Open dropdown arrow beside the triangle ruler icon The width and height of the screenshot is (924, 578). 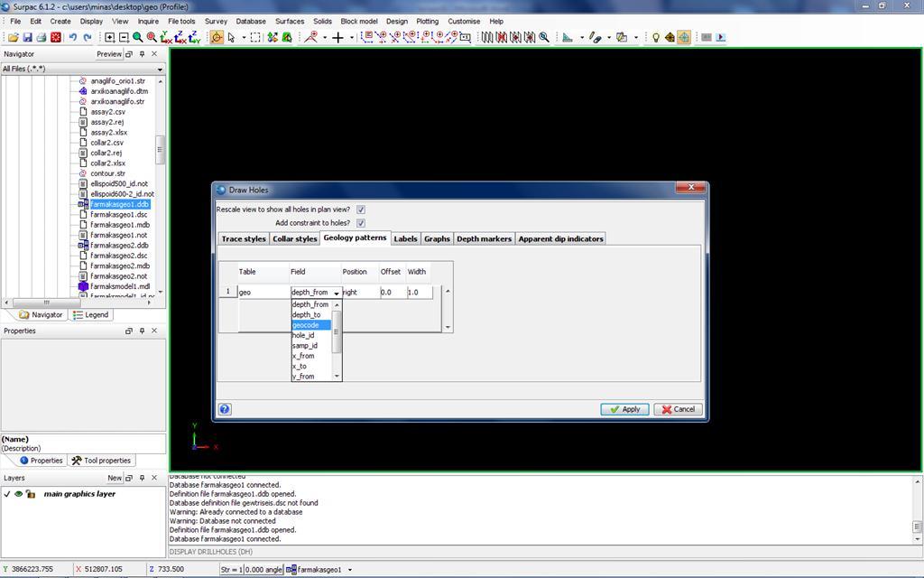coord(582,37)
